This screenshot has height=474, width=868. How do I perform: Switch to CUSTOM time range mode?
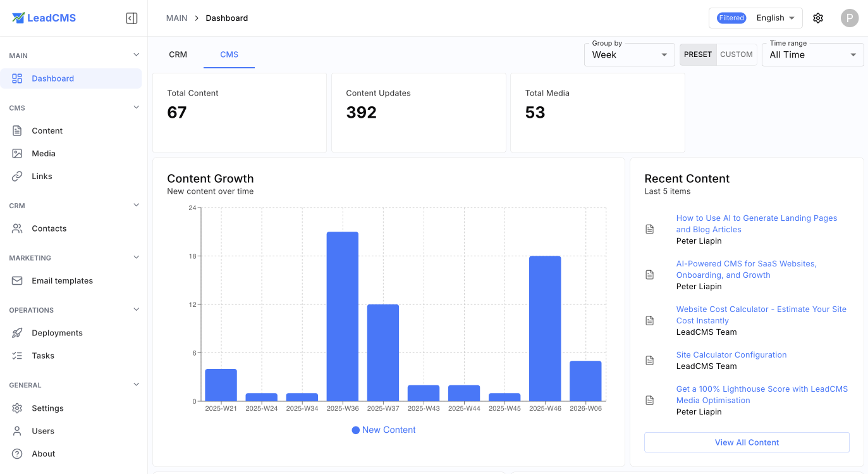point(737,54)
